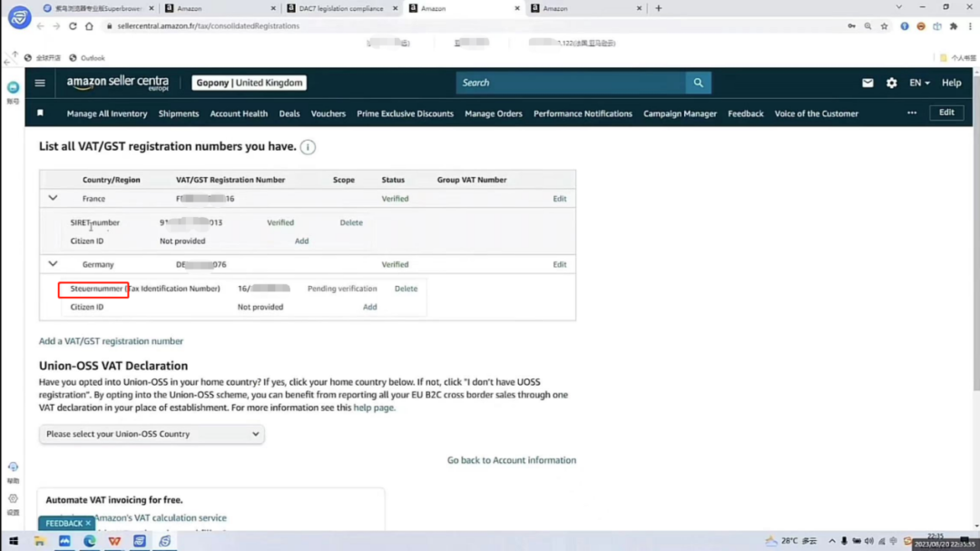This screenshot has width=980, height=551.
Task: Open Voice of the Customer
Action: point(817,113)
